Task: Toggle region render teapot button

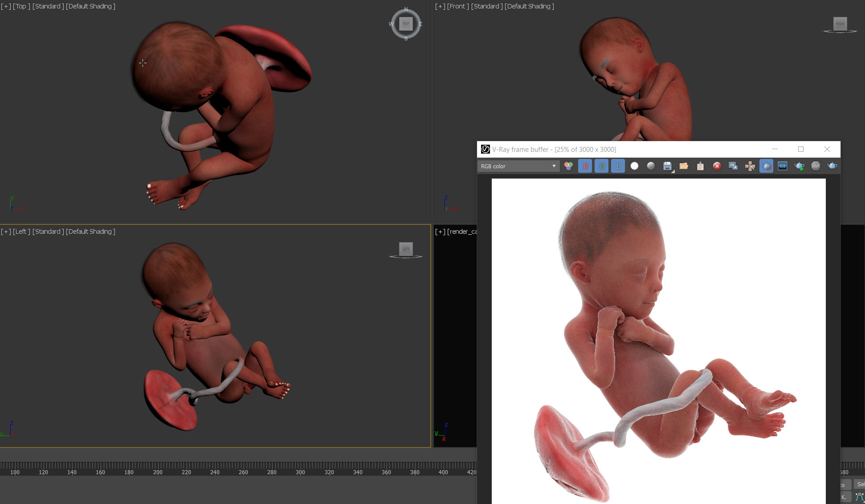Action: [x=767, y=166]
